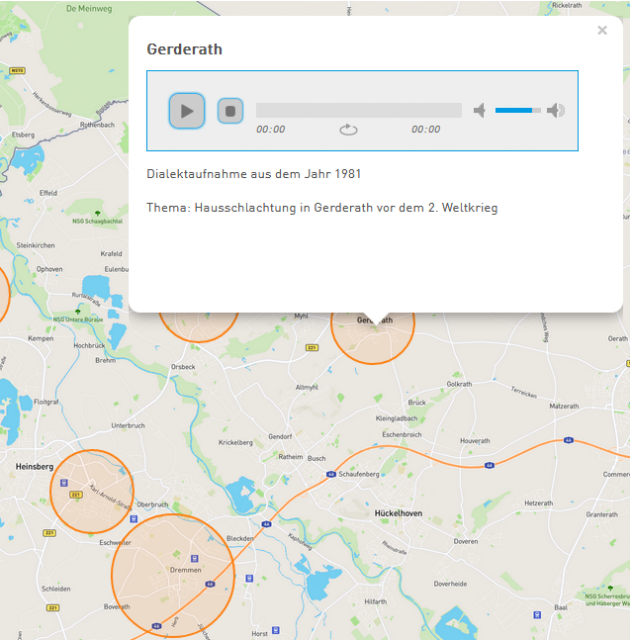Click the Schleiden place label
This screenshot has height=640, width=630.
56,589
